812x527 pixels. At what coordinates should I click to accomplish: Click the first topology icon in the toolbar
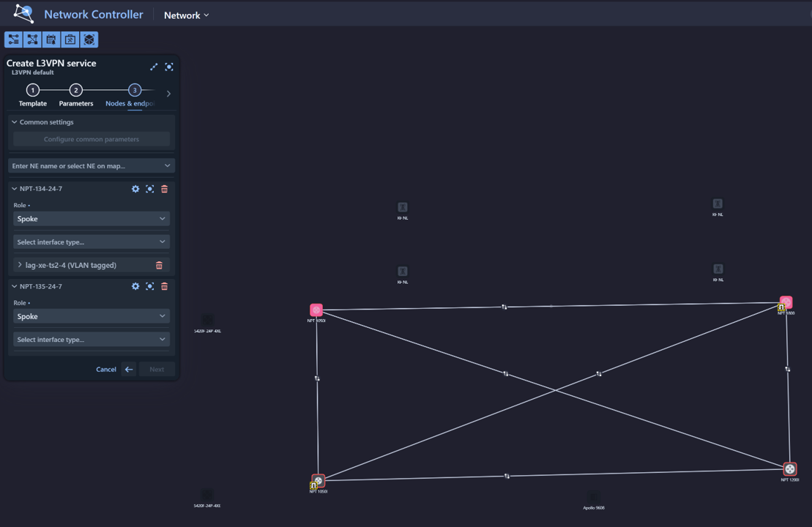click(x=13, y=40)
